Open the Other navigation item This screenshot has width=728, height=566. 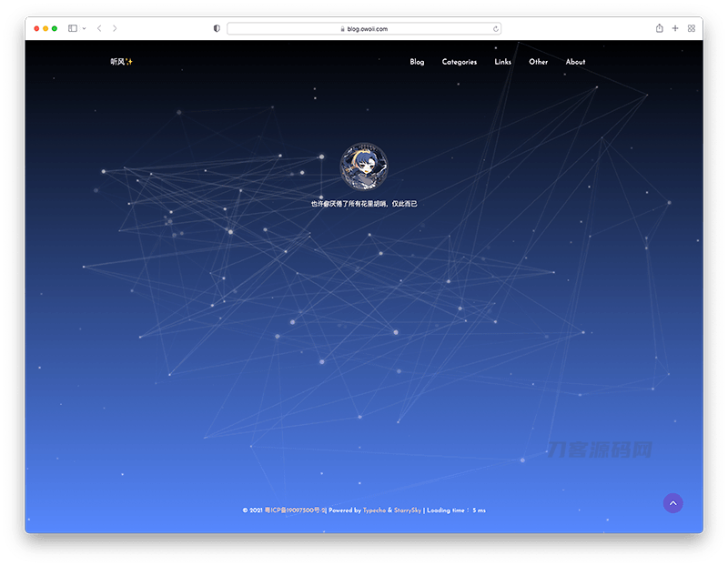click(538, 62)
